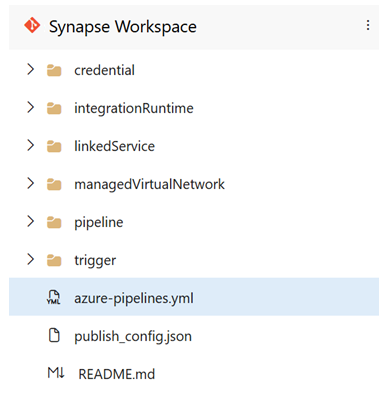
Task: Open the three-dot more options menu
Action: [368, 25]
